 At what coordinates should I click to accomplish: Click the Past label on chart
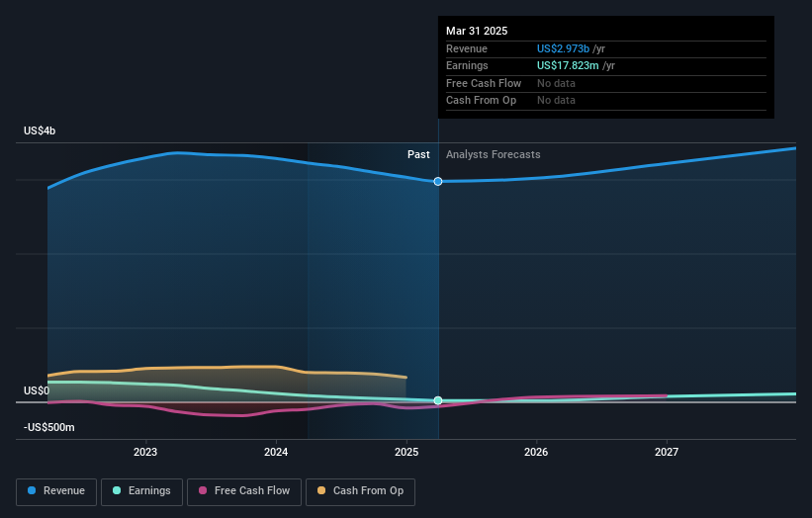coord(418,154)
